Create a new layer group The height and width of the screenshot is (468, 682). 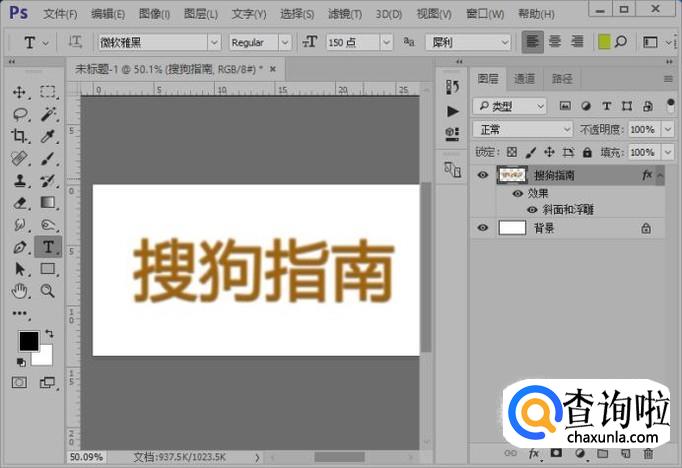point(602,453)
